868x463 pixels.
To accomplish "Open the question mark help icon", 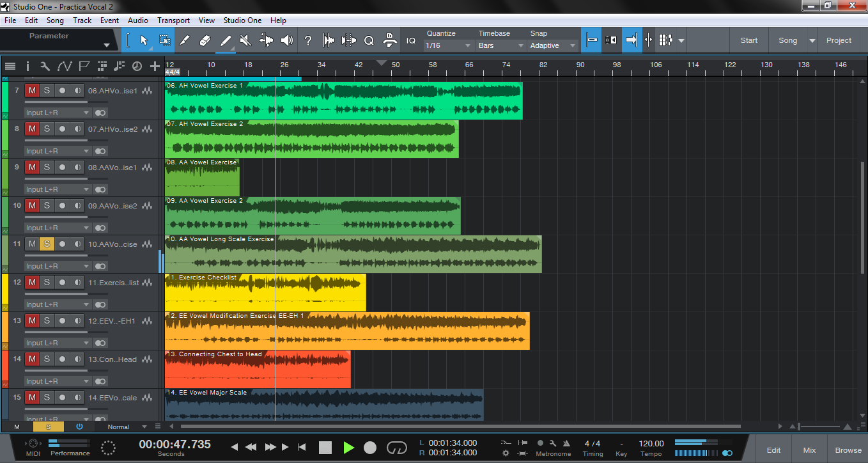I will point(308,40).
